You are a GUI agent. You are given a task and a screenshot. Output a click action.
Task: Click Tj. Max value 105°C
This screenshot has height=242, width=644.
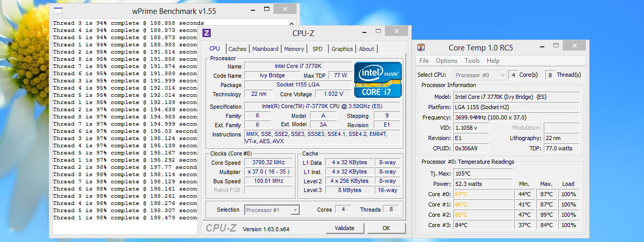[x=483, y=174]
